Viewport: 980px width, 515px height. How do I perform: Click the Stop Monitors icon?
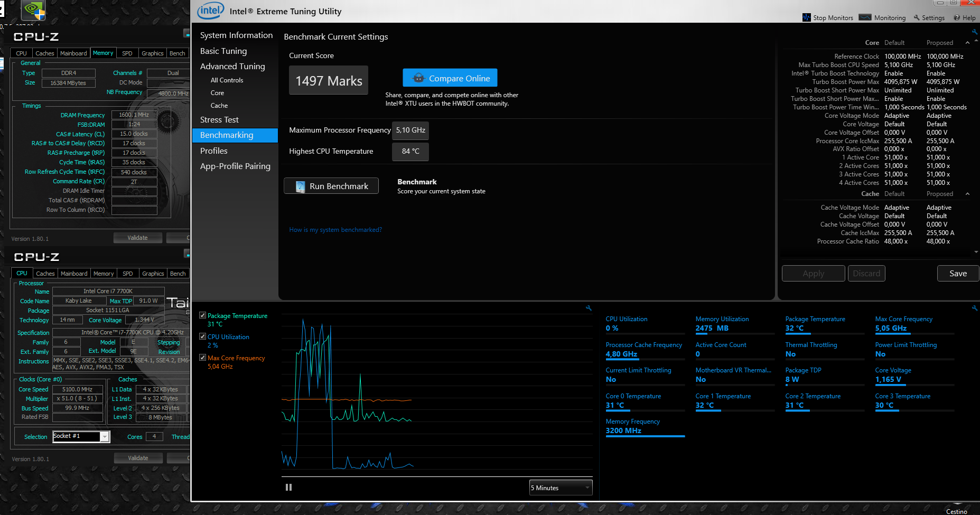(806, 17)
